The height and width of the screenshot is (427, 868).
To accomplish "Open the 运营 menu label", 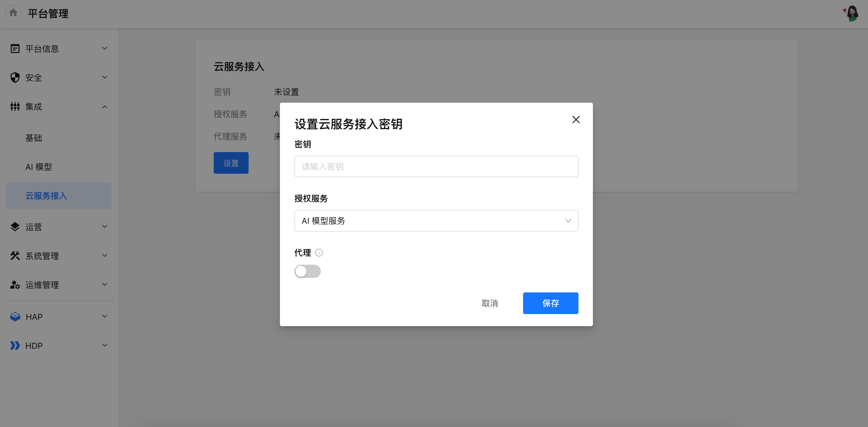I will pos(34,227).
